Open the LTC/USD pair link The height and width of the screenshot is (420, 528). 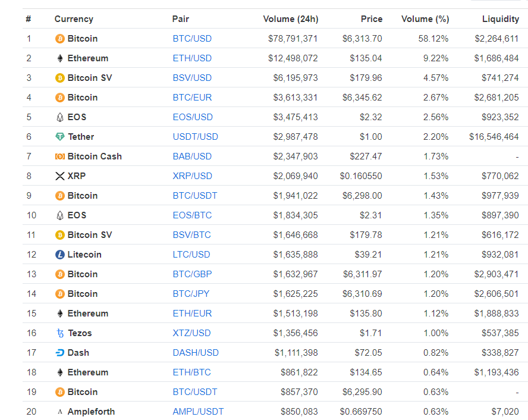pyautogui.click(x=191, y=255)
